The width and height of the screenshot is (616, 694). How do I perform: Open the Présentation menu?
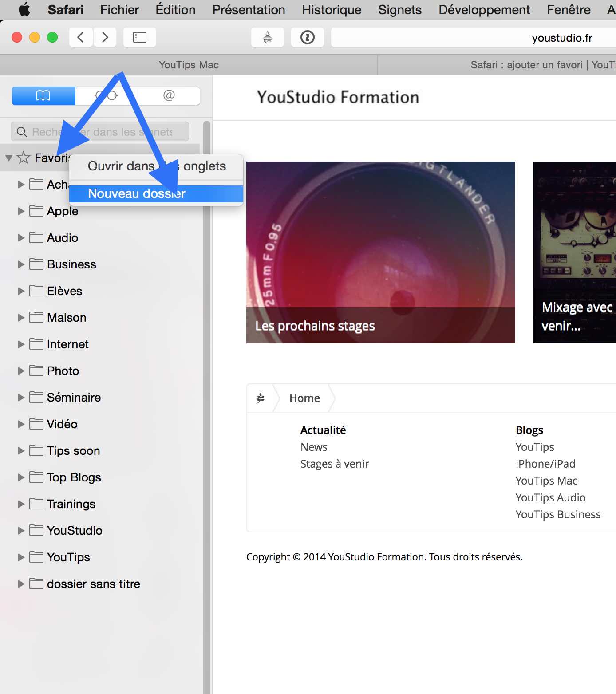(249, 9)
